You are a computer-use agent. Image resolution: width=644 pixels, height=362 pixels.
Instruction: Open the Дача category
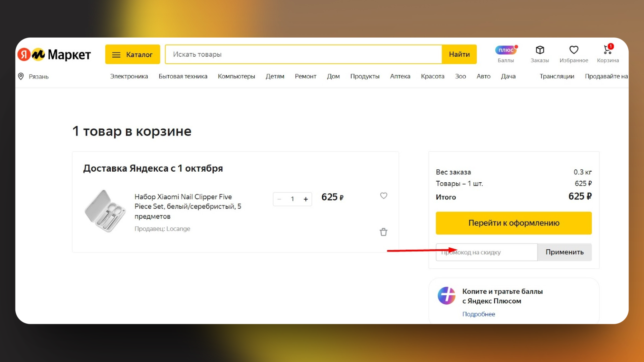click(x=508, y=76)
